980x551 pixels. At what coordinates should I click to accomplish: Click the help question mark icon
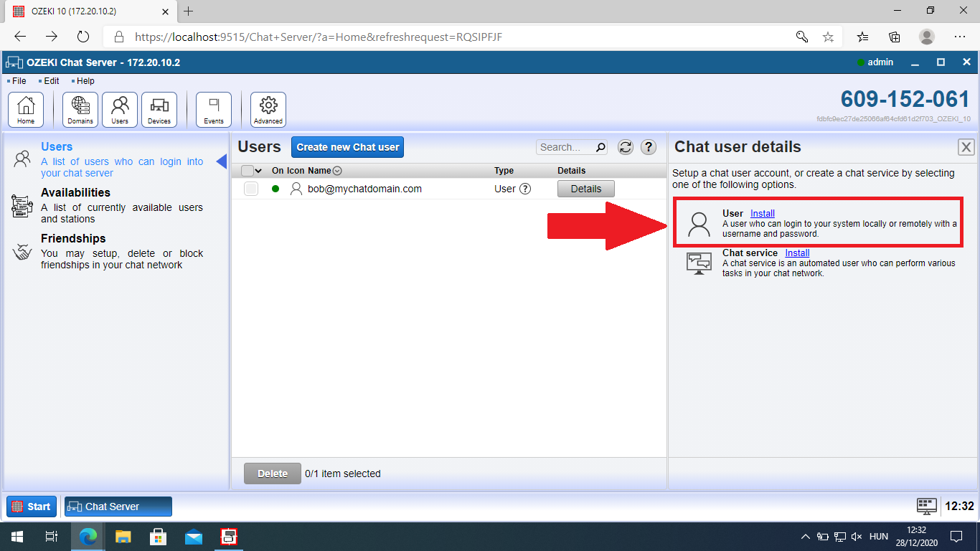tap(649, 147)
